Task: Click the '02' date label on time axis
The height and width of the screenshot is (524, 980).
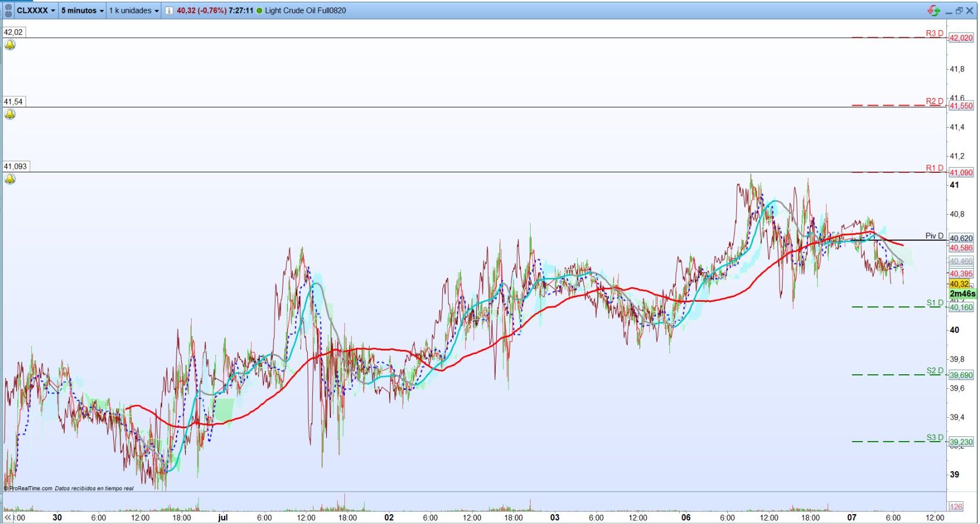Action: [389, 518]
